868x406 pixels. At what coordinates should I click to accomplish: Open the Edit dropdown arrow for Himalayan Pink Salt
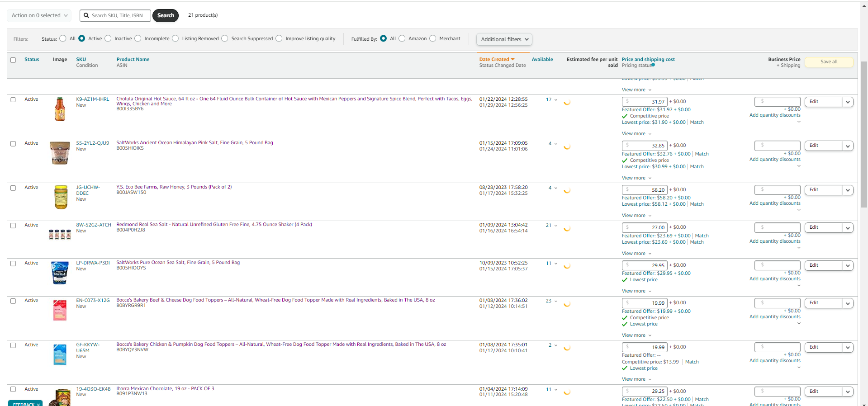click(x=848, y=146)
